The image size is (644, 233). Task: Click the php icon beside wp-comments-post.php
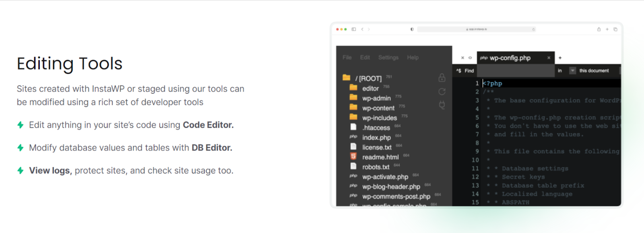pyautogui.click(x=353, y=196)
